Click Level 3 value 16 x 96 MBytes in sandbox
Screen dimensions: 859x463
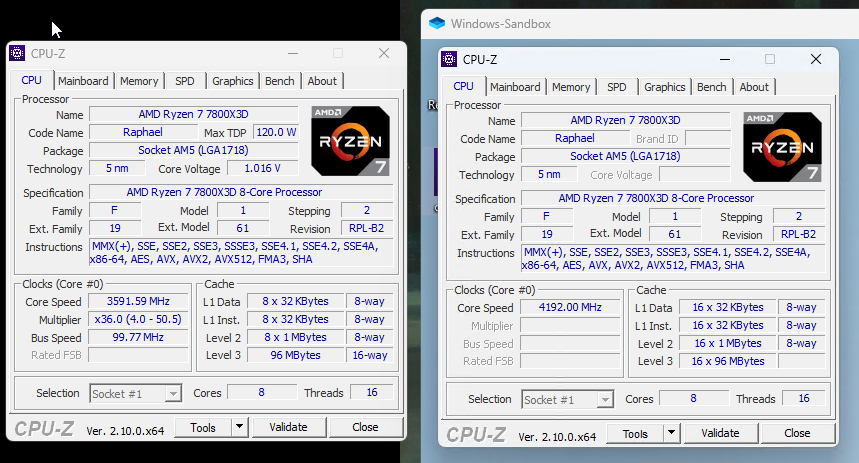tap(728, 361)
